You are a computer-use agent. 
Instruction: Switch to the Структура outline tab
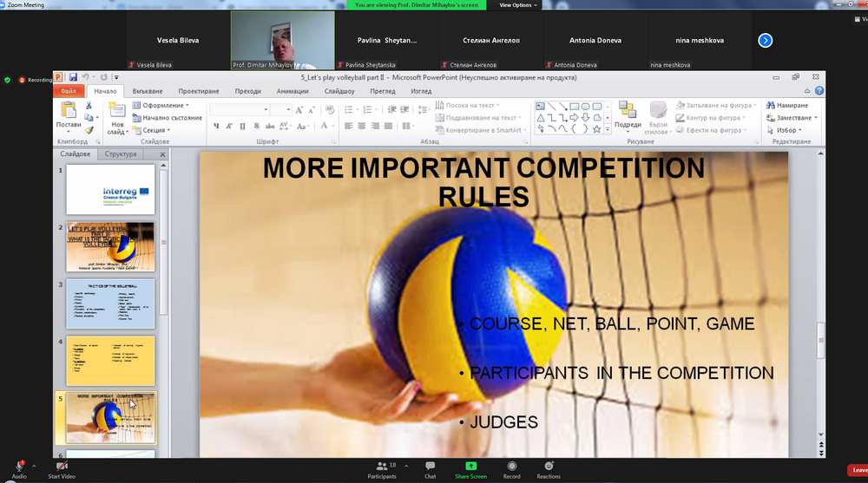point(121,154)
